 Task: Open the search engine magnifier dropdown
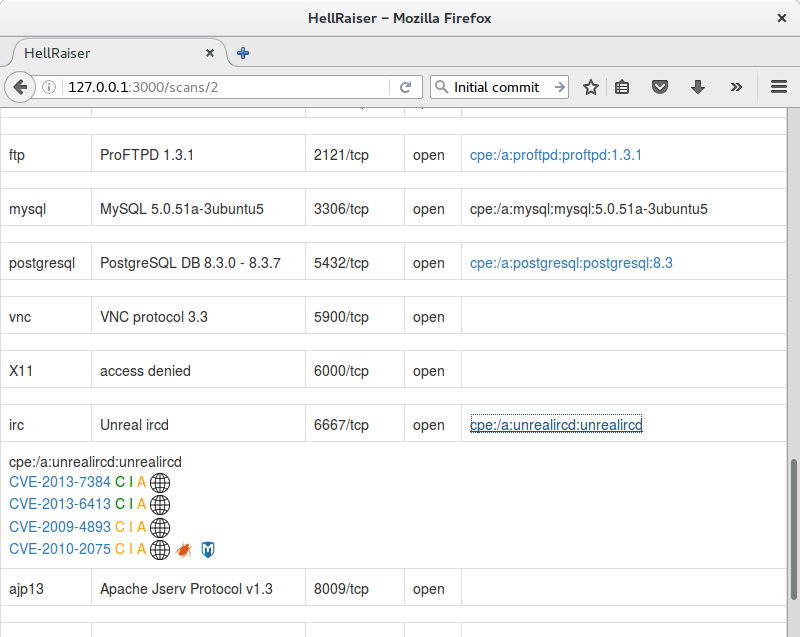click(x=441, y=87)
